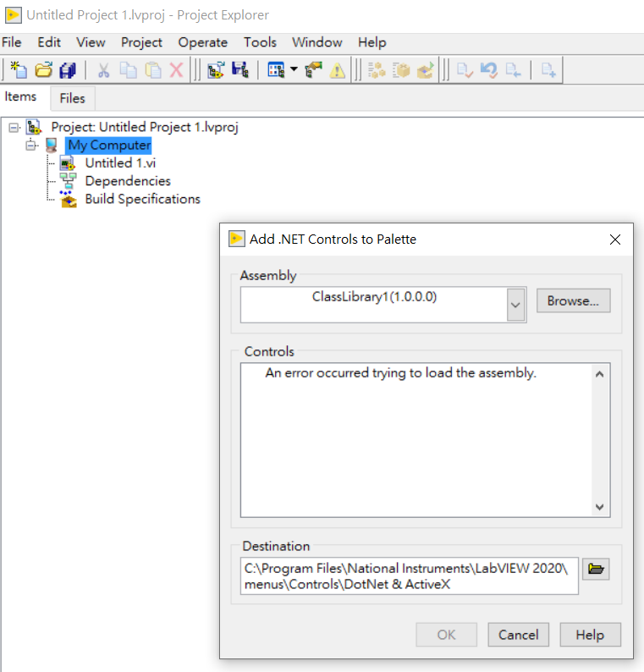Click the Dependencies node icon
Viewport: 644px width, 672px height.
pos(68,181)
